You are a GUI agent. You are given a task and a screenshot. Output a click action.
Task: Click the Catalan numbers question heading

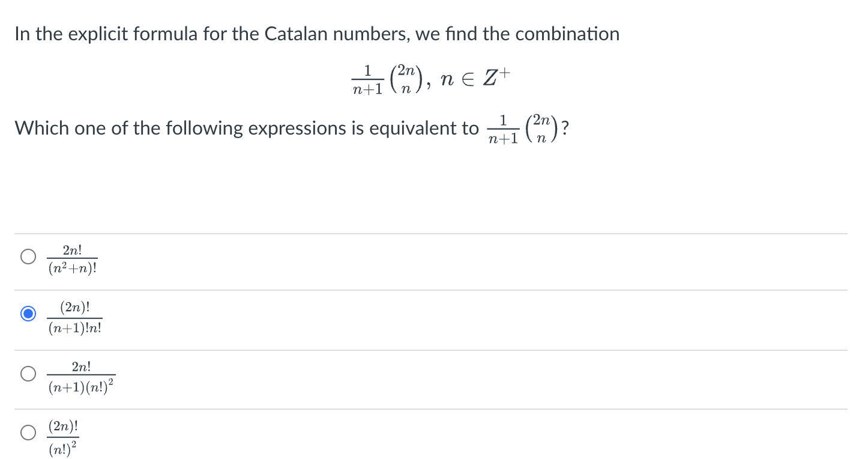(317, 34)
